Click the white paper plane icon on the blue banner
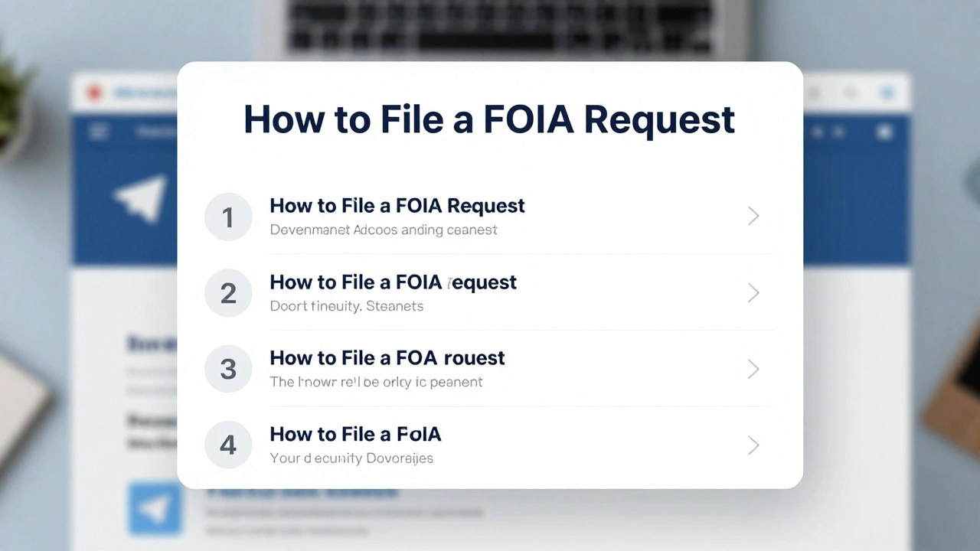The image size is (980, 551). [x=142, y=197]
